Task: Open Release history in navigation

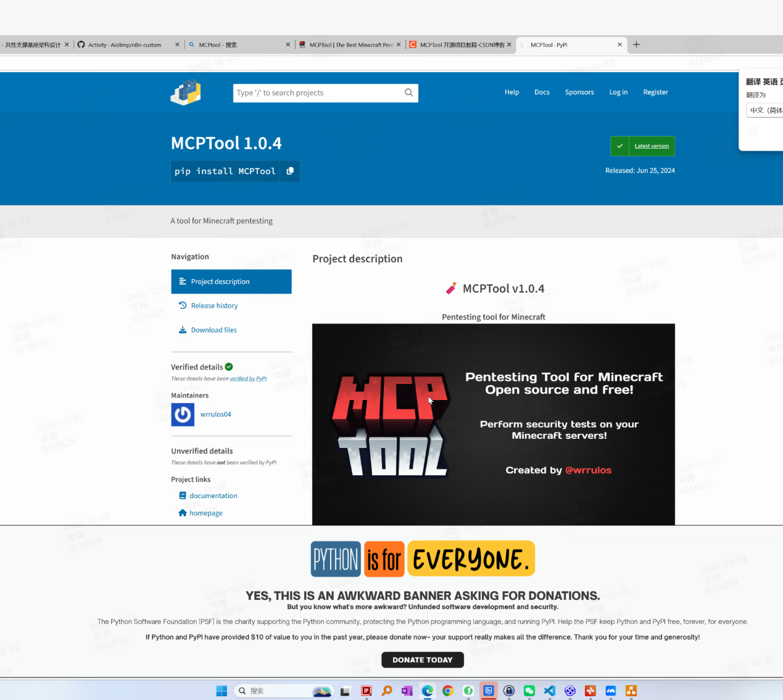Action: pyautogui.click(x=214, y=306)
